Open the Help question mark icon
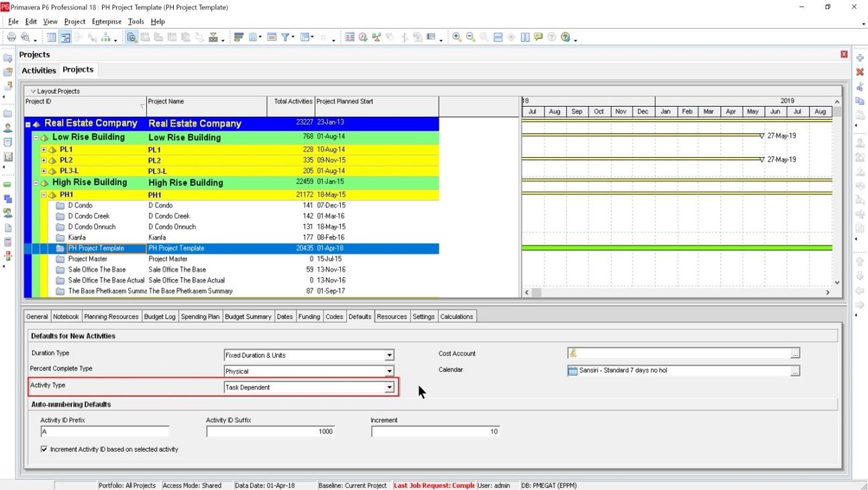The height and width of the screenshot is (490, 868). tap(565, 38)
